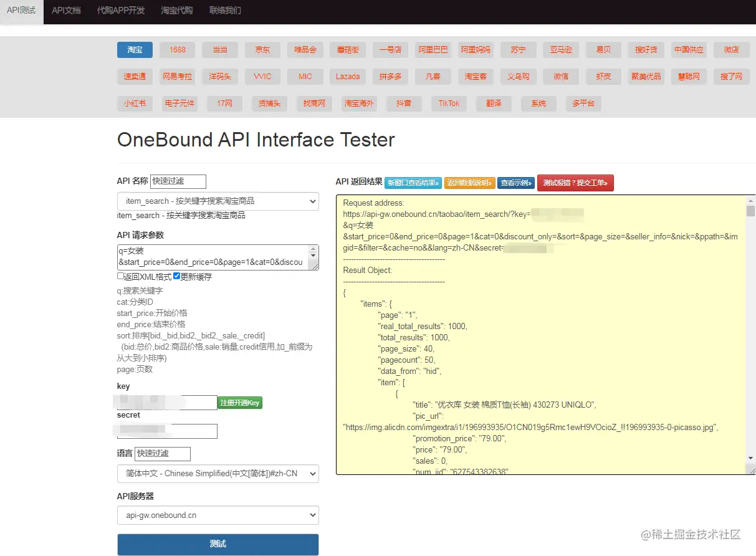Screen dimensions: 756x556
Task: Choose the TikTok platform button
Action: pyautogui.click(x=449, y=103)
